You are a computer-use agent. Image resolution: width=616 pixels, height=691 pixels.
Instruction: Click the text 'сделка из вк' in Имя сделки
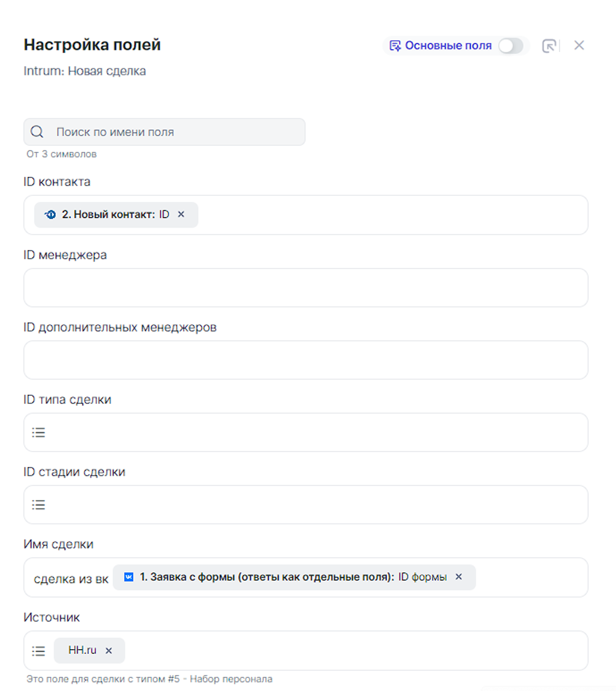pos(71,579)
